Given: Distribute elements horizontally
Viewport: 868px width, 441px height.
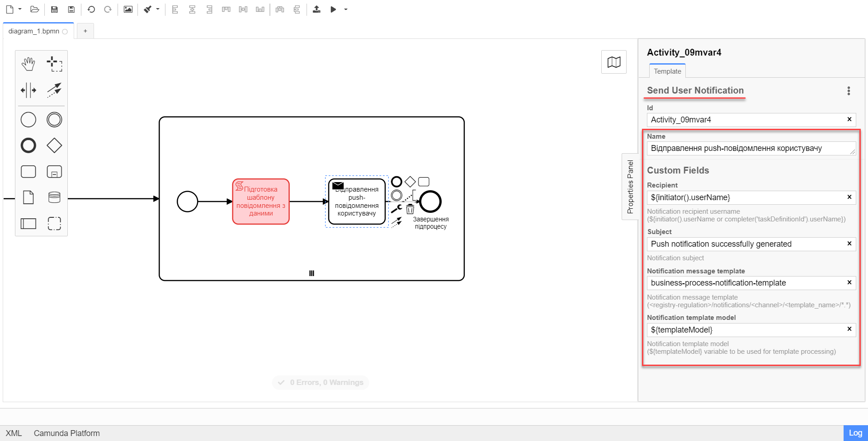Looking at the screenshot, I should pos(280,9).
